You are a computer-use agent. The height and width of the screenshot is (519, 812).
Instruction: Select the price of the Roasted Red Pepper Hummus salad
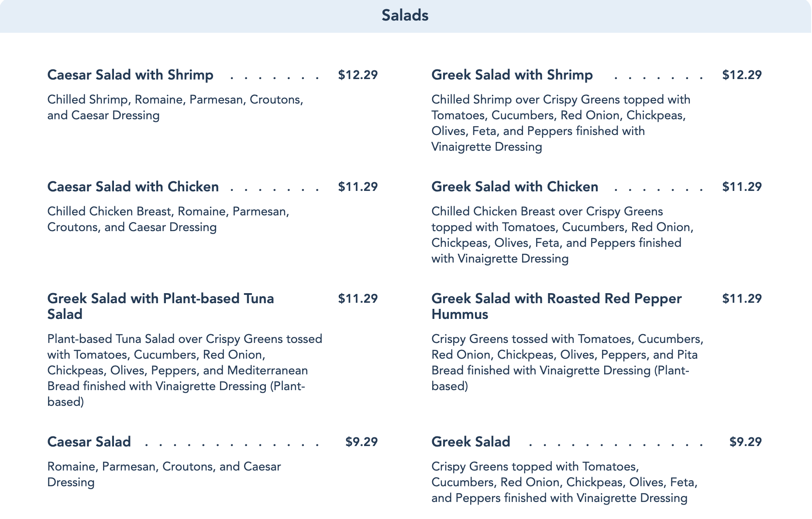click(x=742, y=299)
